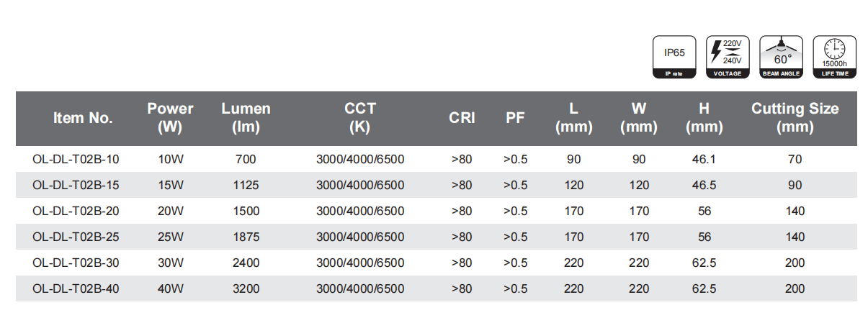Screen dimensions: 868x323
Task: Select the OL-DL-T02B-20 item cell
Action: click(x=76, y=211)
